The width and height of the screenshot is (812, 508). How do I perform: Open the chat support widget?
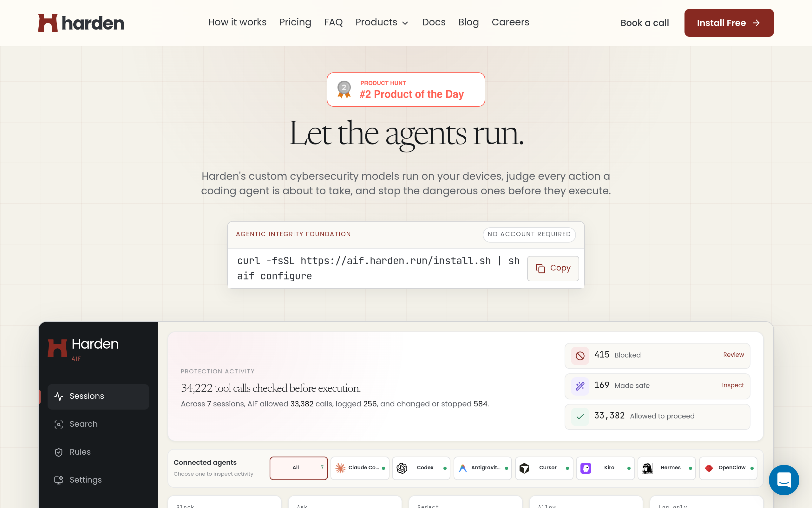[784, 480]
